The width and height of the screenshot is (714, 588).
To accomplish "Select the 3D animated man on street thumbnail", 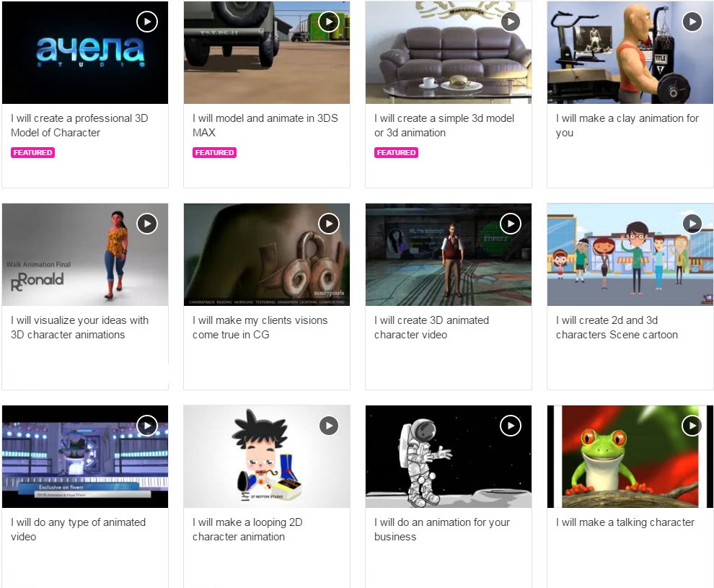I will (449, 255).
